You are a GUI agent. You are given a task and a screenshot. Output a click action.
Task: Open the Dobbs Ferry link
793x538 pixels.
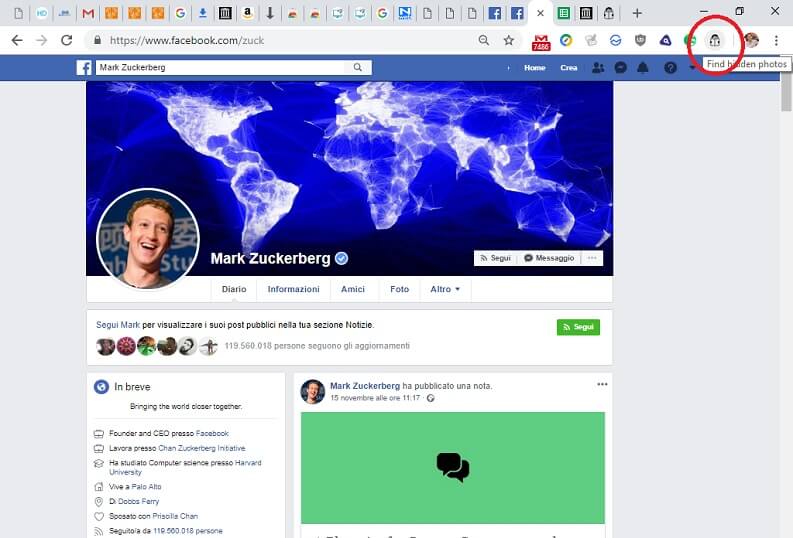138,501
